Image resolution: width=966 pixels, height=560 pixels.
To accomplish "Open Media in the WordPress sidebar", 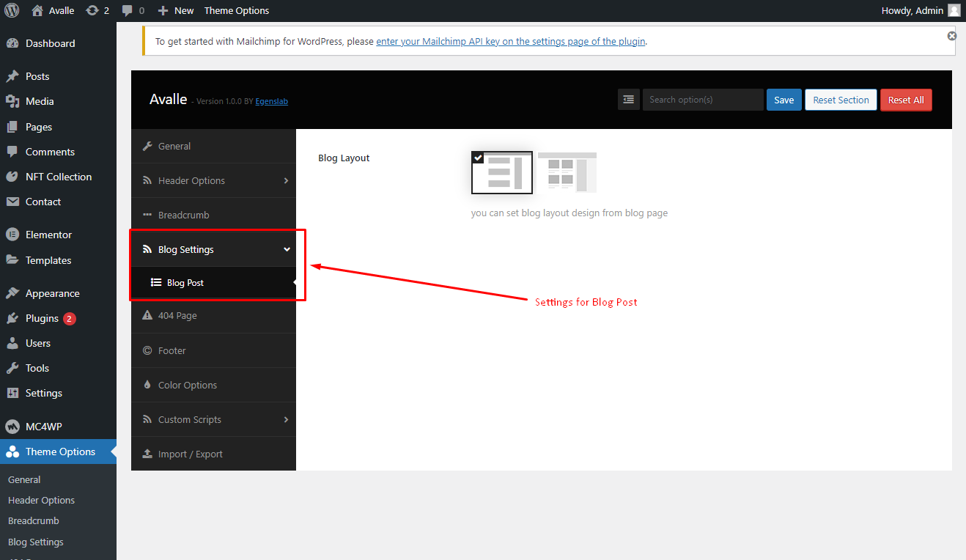I will click(x=40, y=101).
